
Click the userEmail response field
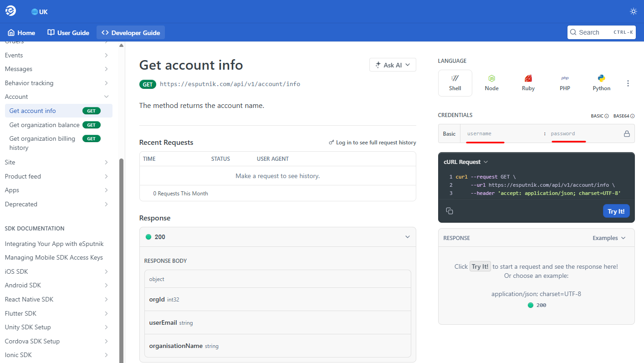(277, 322)
